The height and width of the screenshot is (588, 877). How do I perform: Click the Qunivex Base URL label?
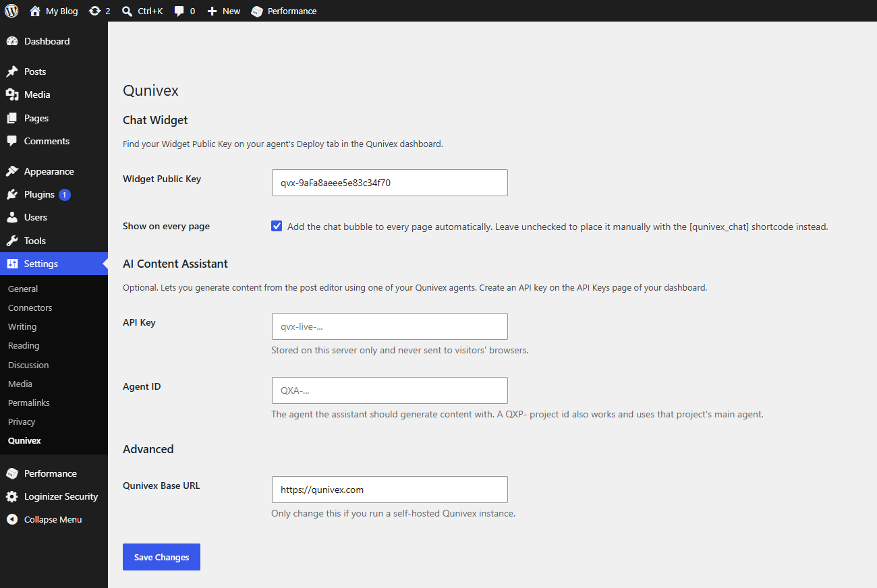pyautogui.click(x=161, y=486)
